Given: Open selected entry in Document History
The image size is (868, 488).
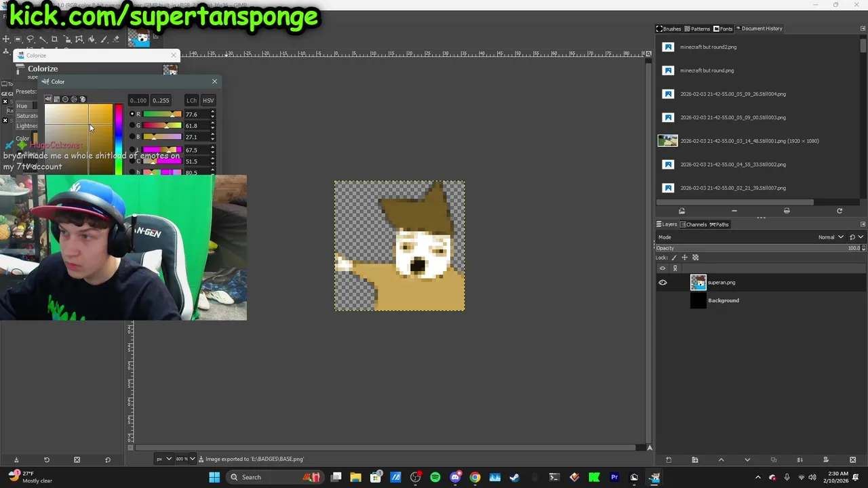Looking at the screenshot, I should [682, 211].
